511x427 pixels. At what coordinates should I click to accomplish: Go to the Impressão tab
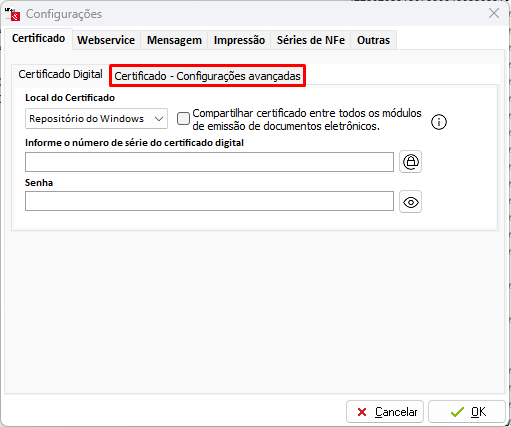pyautogui.click(x=239, y=40)
